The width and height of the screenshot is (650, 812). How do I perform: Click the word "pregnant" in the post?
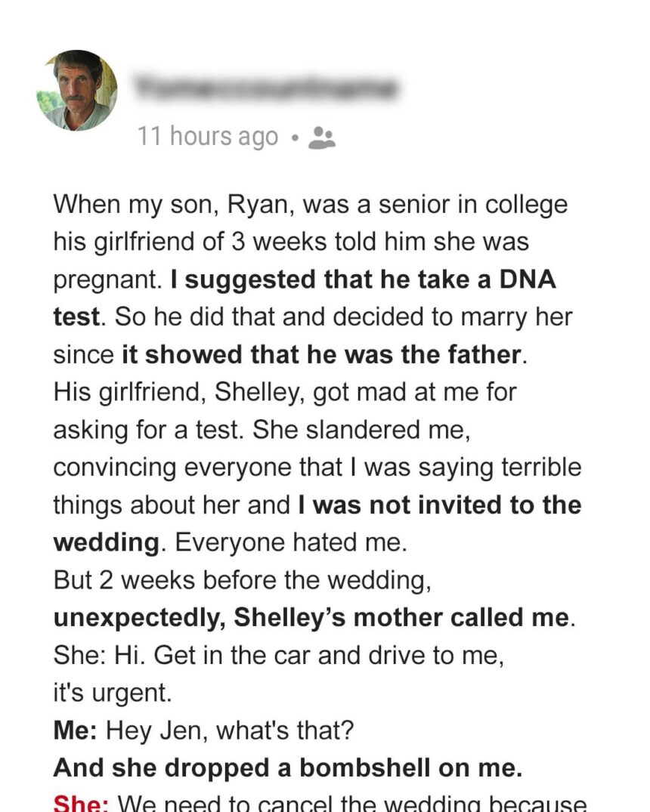(105, 280)
